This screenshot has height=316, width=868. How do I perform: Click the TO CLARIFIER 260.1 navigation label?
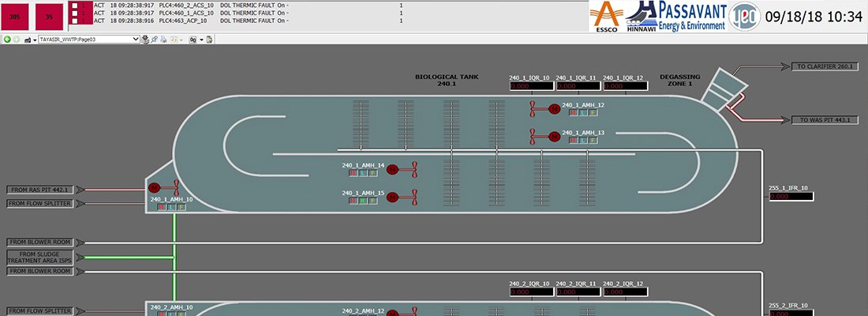pos(825,67)
